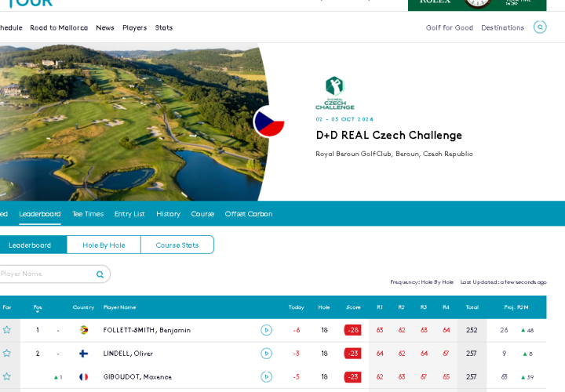
Task: Select the Leaderboard view button
Action: pyautogui.click(x=32, y=245)
